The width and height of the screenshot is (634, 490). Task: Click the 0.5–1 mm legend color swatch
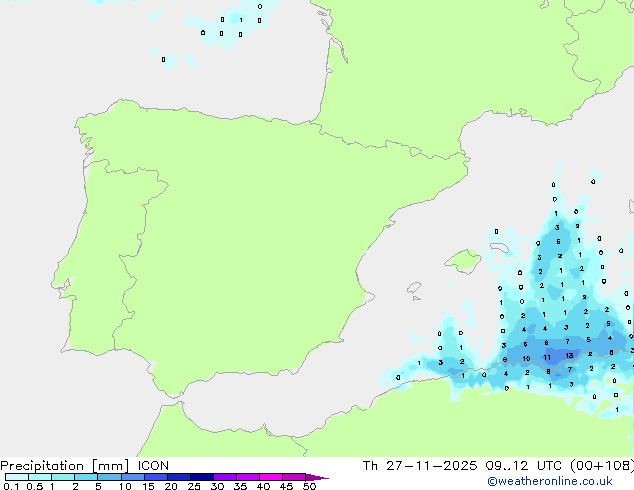[40, 477]
